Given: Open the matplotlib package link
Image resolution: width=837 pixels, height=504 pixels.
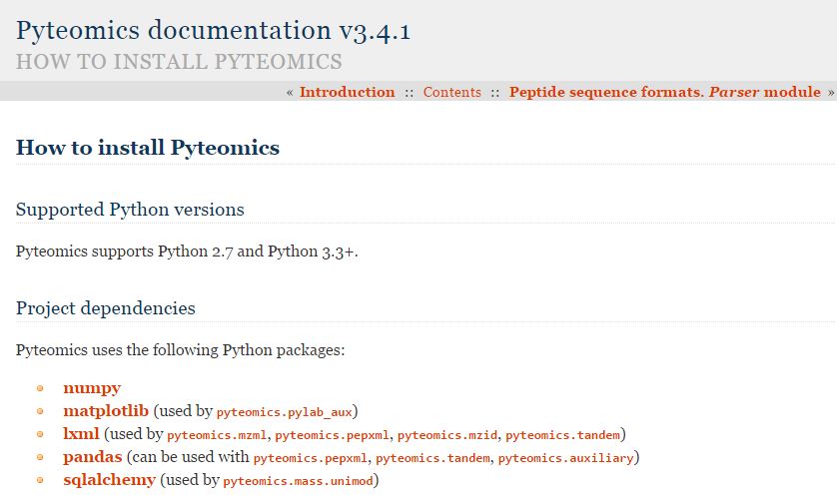Looking at the screenshot, I should pyautogui.click(x=106, y=410).
